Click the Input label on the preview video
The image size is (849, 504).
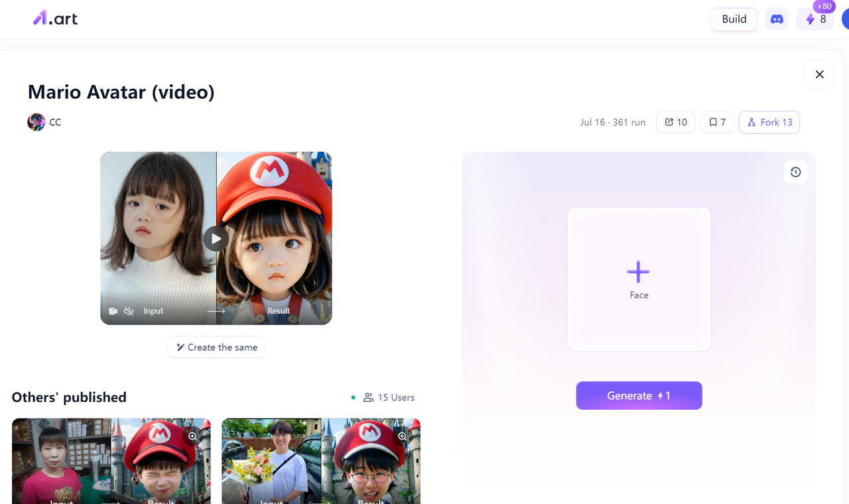tap(153, 311)
